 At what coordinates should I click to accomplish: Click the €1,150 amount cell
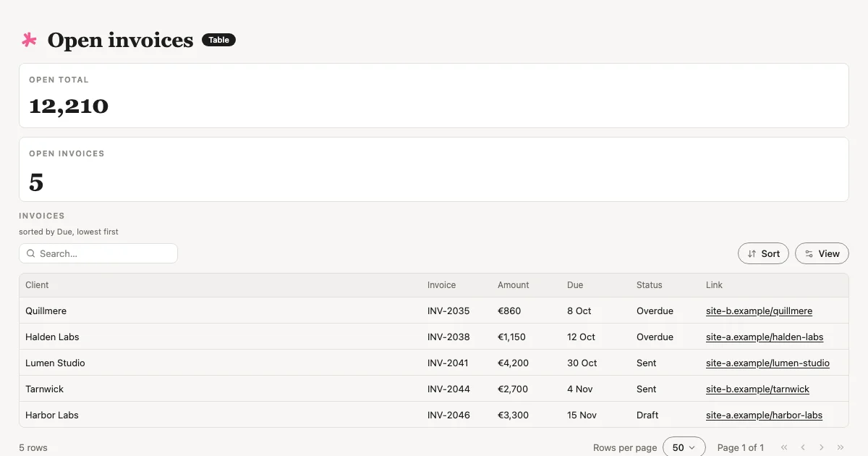click(512, 337)
